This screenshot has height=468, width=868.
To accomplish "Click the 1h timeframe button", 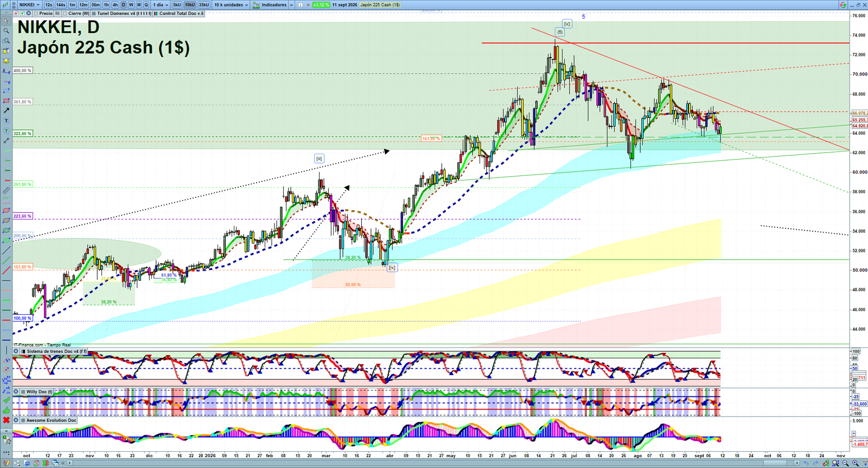I will pyautogui.click(x=106, y=5).
